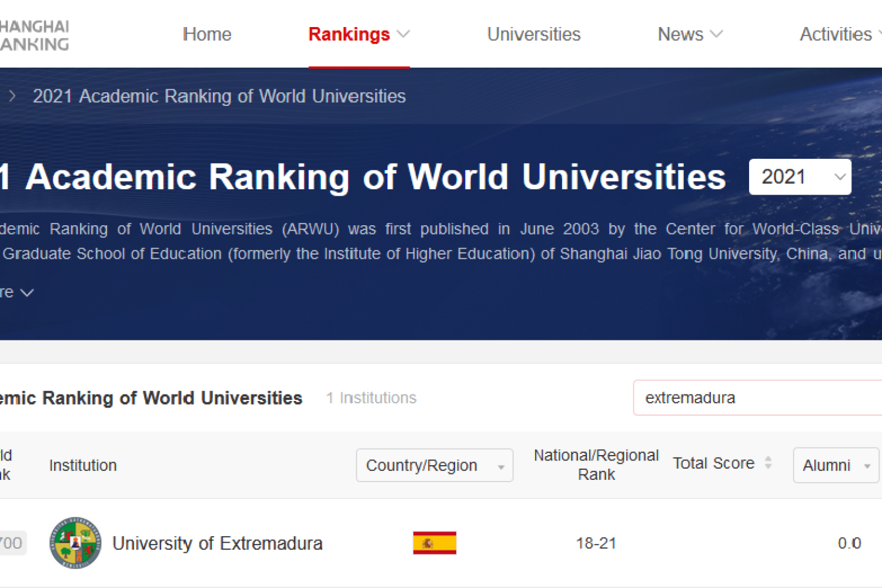The width and height of the screenshot is (882, 588).
Task: Click the Alumni score '0.0'
Action: 850,543
